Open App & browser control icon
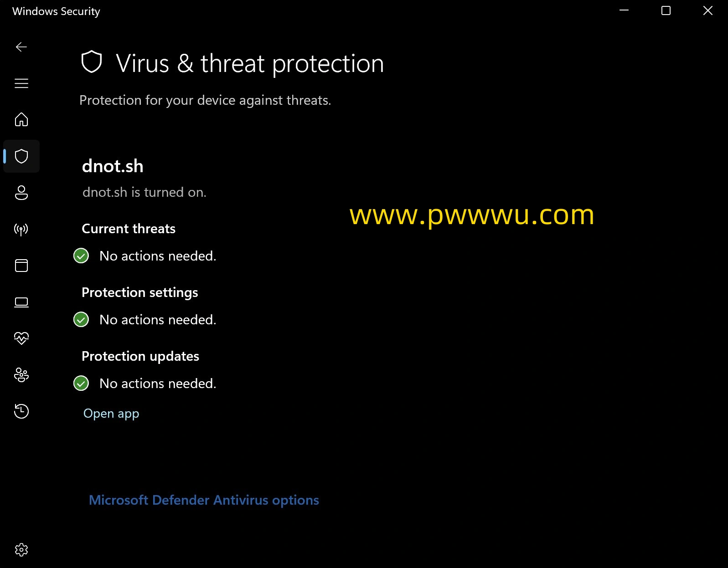Viewport: 728px width, 568px height. (21, 266)
